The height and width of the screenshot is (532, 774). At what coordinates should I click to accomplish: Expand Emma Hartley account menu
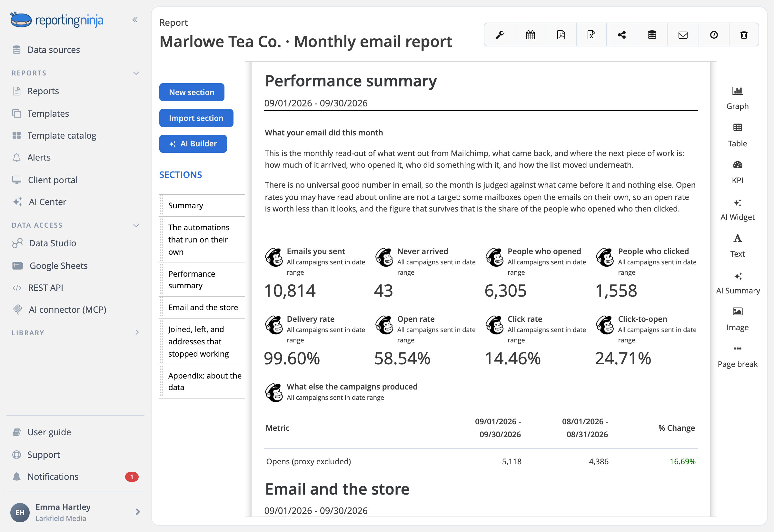pos(138,512)
